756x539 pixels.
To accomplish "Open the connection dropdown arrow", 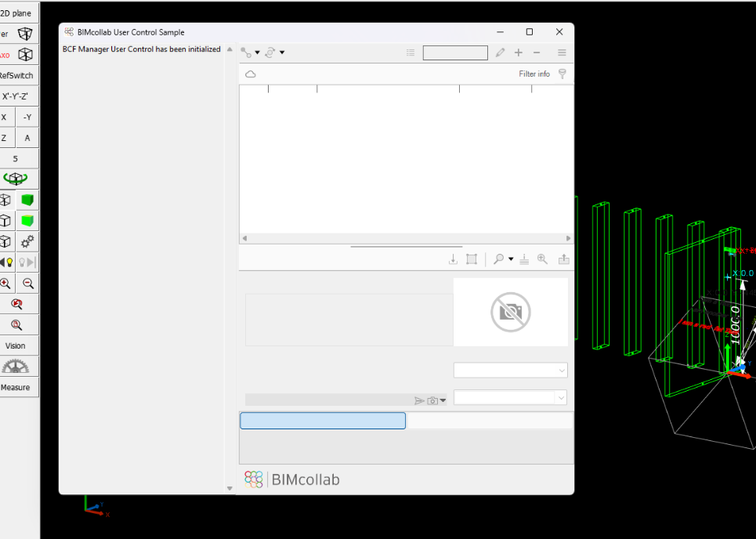I will coord(258,52).
